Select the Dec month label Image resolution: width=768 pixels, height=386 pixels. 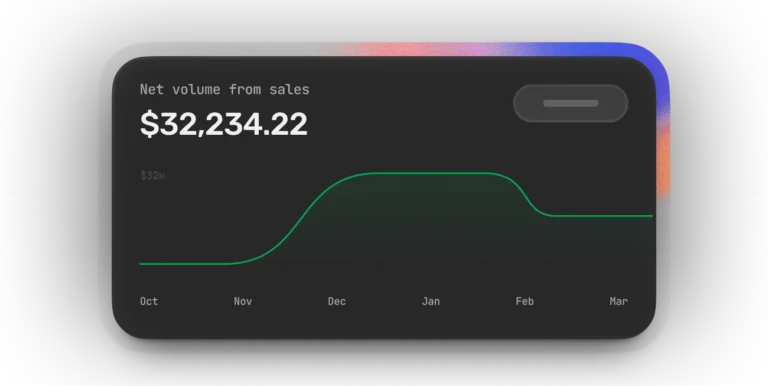click(x=337, y=301)
